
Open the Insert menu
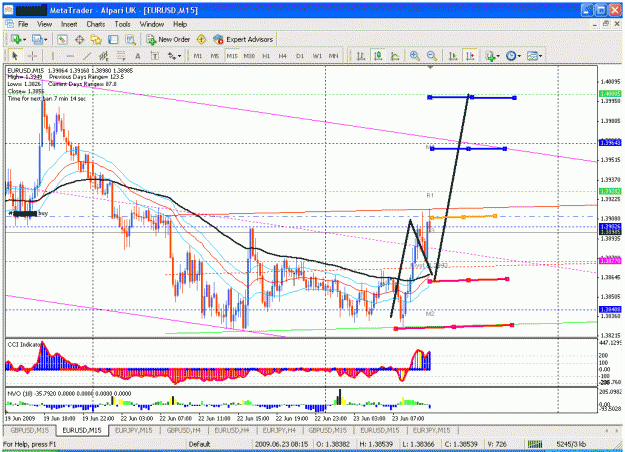(69, 24)
